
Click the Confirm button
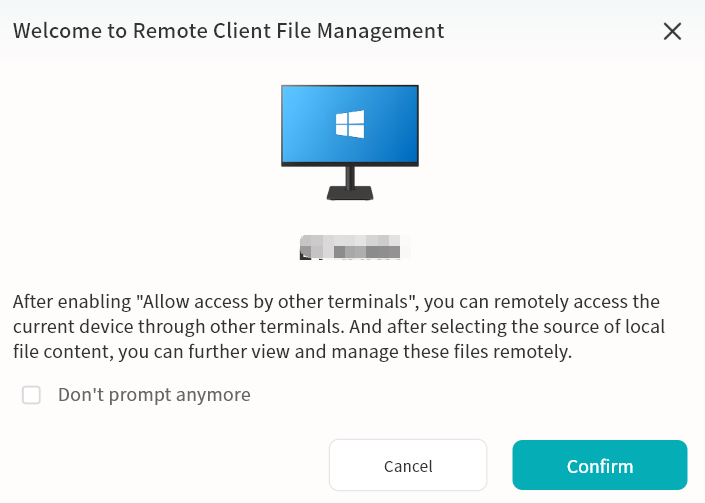click(x=599, y=466)
